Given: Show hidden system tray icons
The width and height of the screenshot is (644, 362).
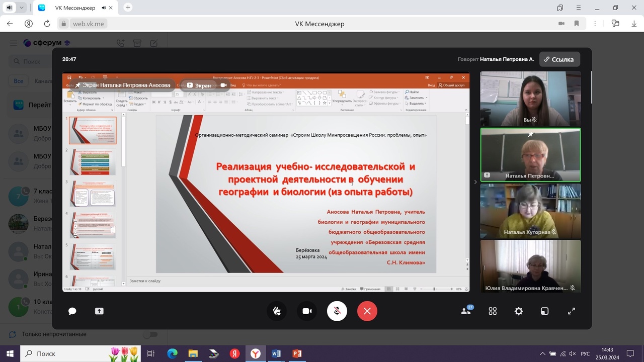Looking at the screenshot, I should click(542, 353).
